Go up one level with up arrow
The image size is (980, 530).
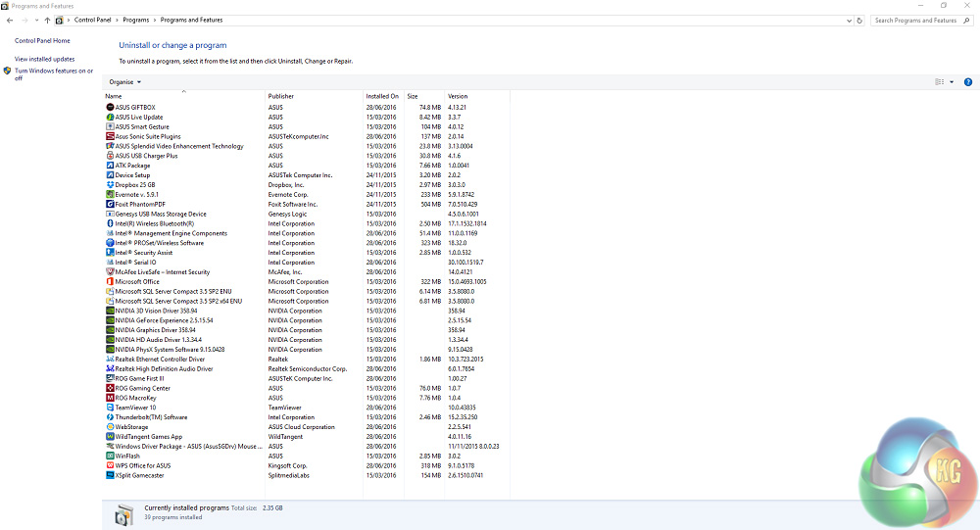tap(47, 20)
